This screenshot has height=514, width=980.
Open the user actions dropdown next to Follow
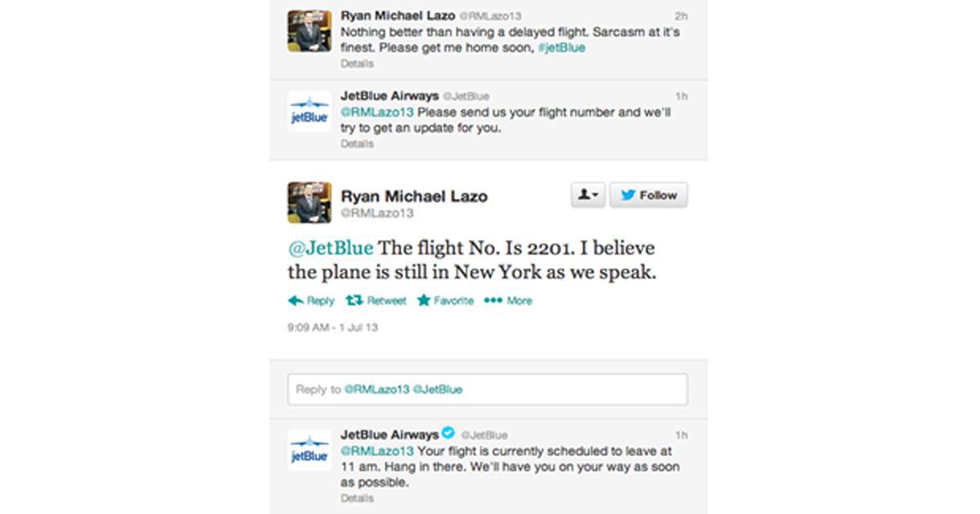click(x=588, y=195)
